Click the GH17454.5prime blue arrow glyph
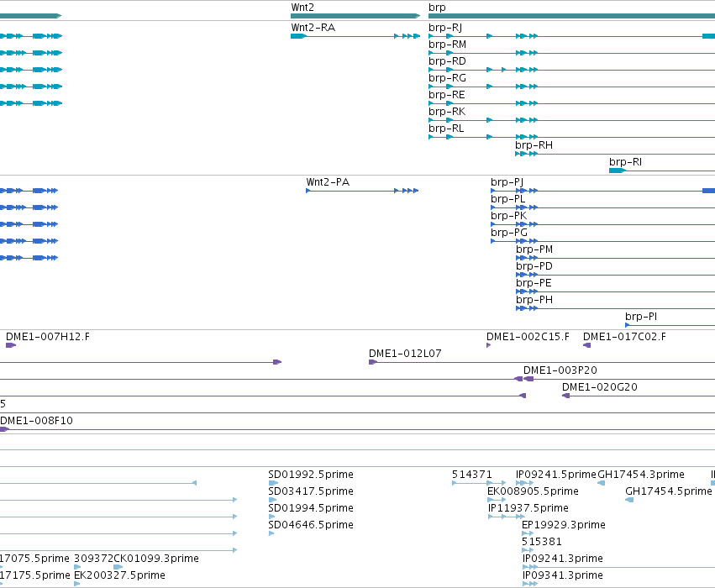 629,500
